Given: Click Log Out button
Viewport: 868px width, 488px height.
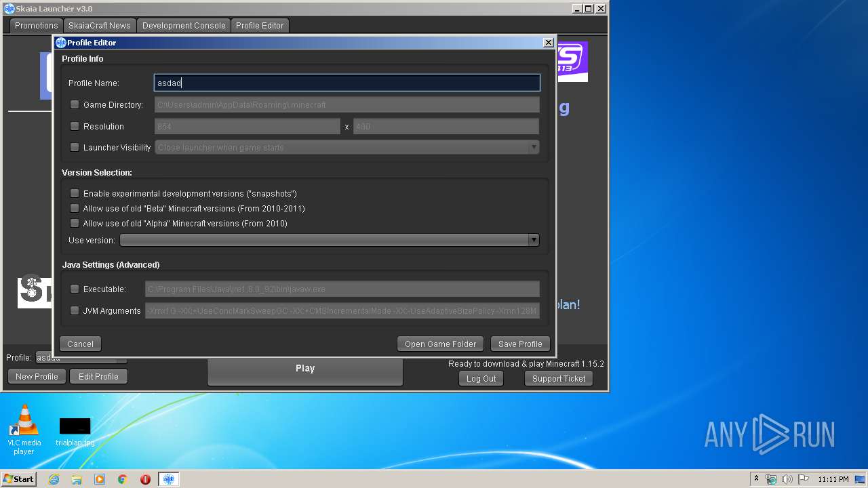Looking at the screenshot, I should pyautogui.click(x=481, y=378).
